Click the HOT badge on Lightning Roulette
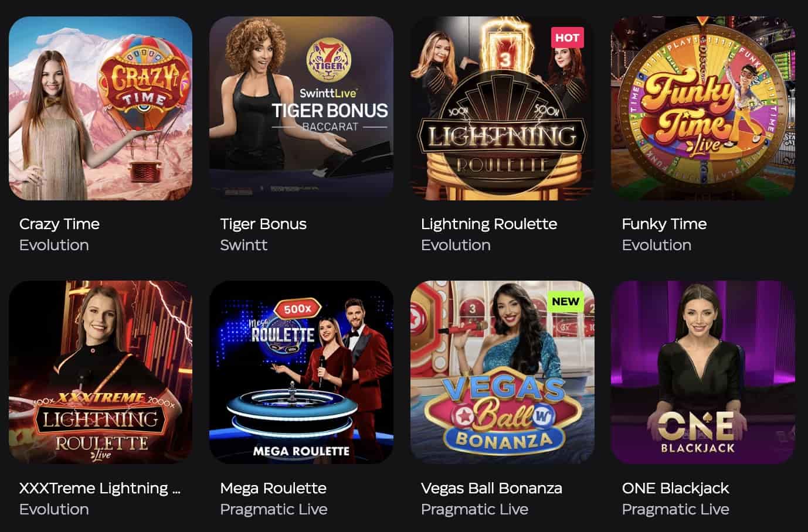This screenshot has width=808, height=532. pyautogui.click(x=567, y=37)
